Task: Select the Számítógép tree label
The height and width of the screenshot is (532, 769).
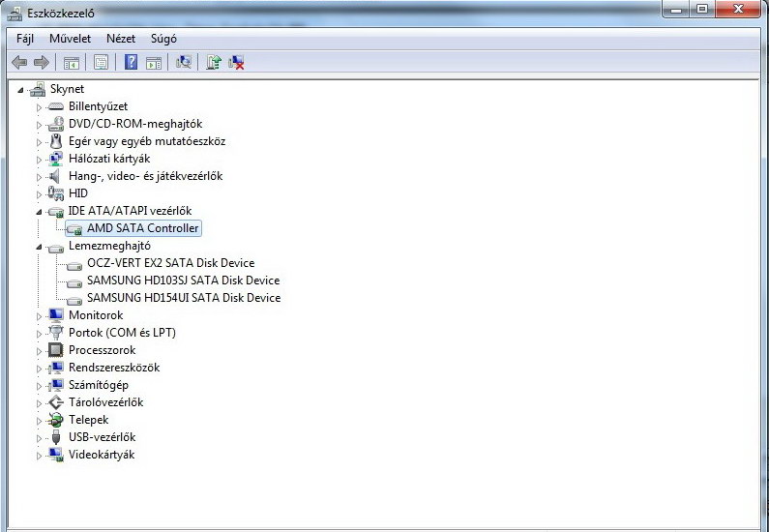Action: 99,385
